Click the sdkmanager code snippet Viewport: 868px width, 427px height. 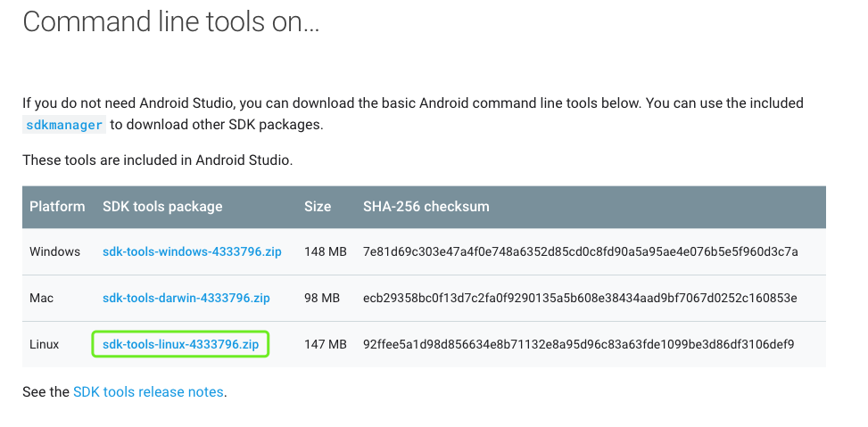pos(64,126)
